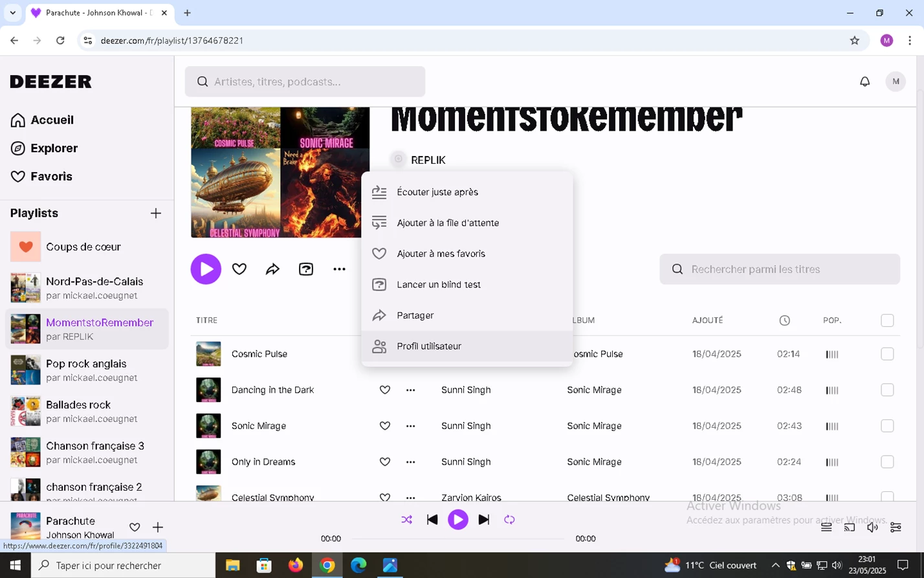Open Profil utilisateur from the menu

[467, 346]
